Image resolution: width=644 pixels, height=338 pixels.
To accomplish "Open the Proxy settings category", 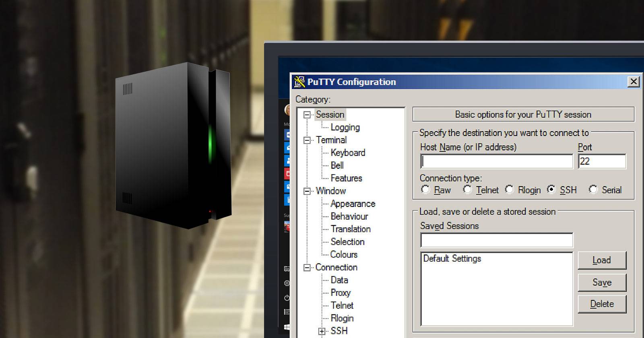I will (x=341, y=293).
